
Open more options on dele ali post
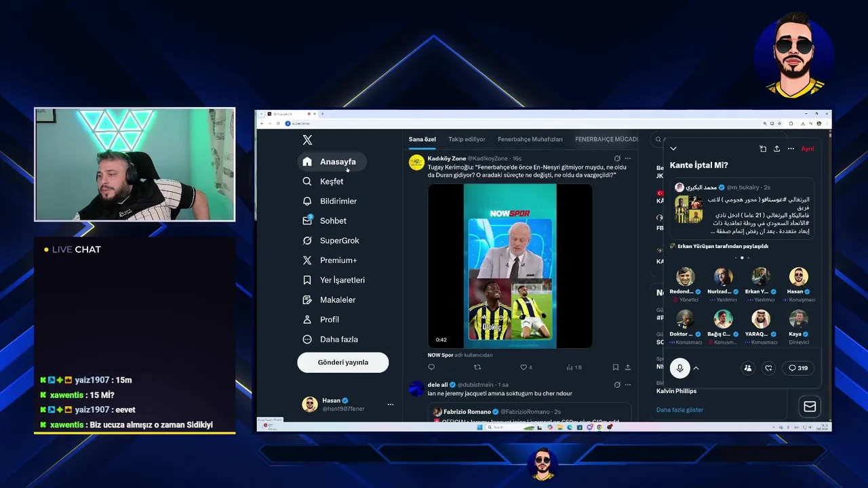[x=628, y=385]
